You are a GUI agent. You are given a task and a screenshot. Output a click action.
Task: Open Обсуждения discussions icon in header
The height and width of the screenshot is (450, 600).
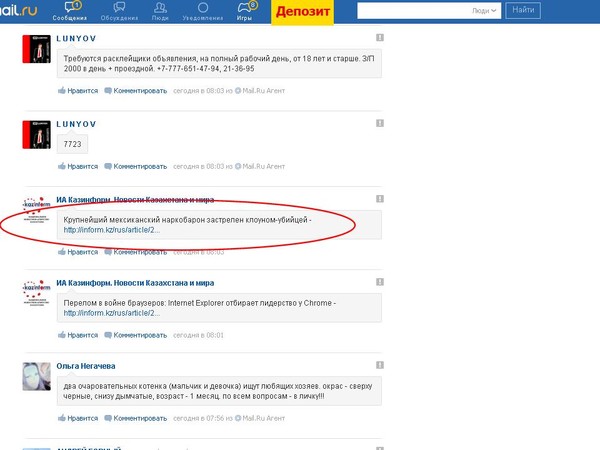(x=119, y=11)
